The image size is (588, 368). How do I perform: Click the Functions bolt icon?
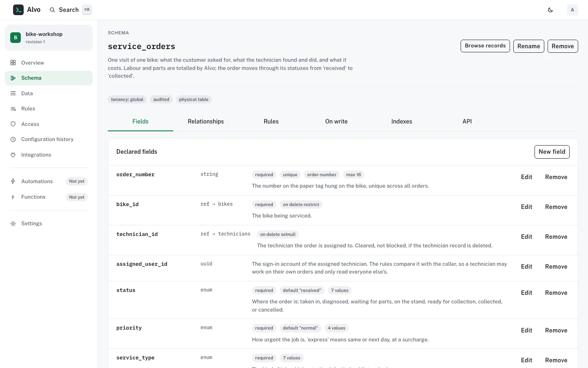click(x=13, y=197)
